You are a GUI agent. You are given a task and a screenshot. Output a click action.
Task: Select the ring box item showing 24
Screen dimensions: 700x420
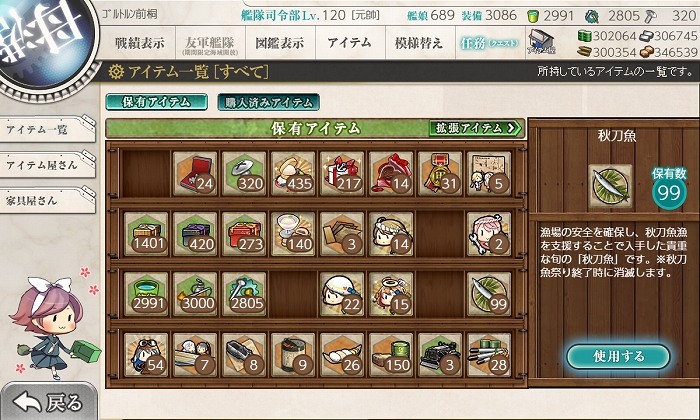[195, 173]
